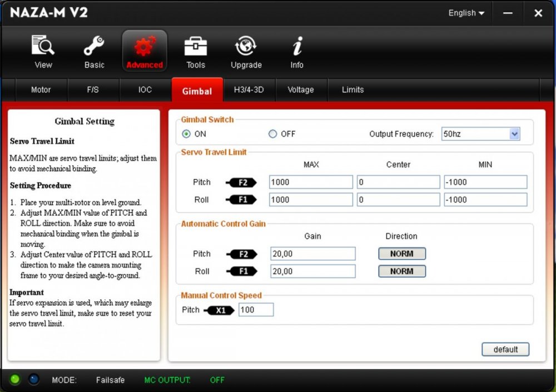556x392 pixels.
Task: Open the Tools toolbox section
Action: tap(195, 52)
